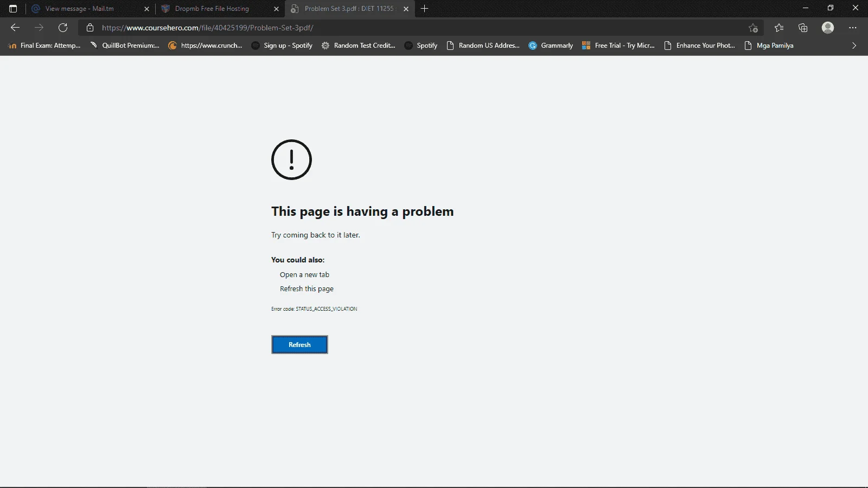Close the Dropmb Free File Hosting tab
Viewport: 868px width, 488px height.
[276, 9]
